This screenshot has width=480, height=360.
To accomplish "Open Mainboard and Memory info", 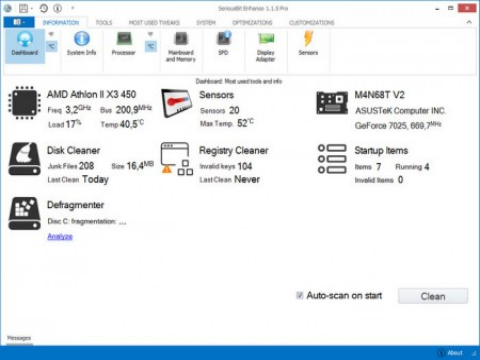I will coord(181,47).
